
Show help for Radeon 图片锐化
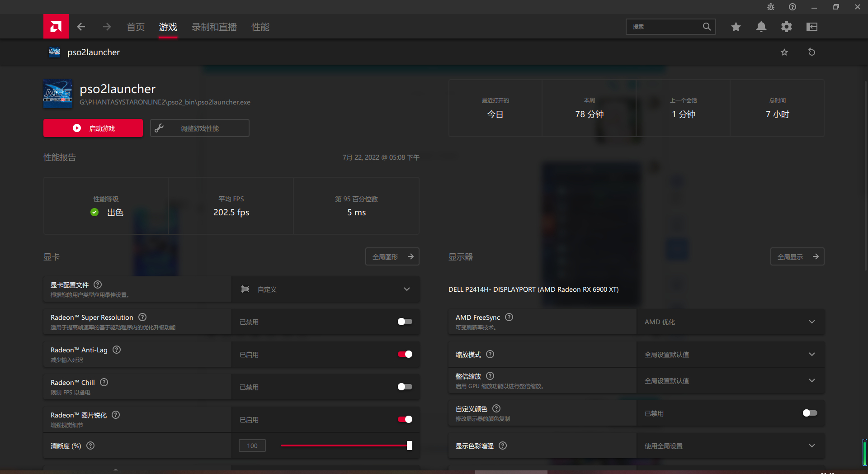(116, 415)
